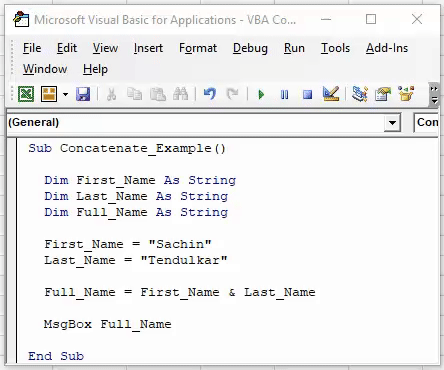Screen dimensions: 444x370
Task: Open Properties Window icon
Action: pos(383,94)
